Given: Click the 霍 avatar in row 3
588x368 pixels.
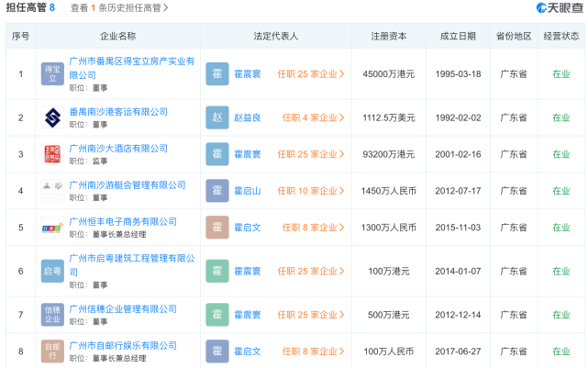Looking at the screenshot, I should 217,154.
